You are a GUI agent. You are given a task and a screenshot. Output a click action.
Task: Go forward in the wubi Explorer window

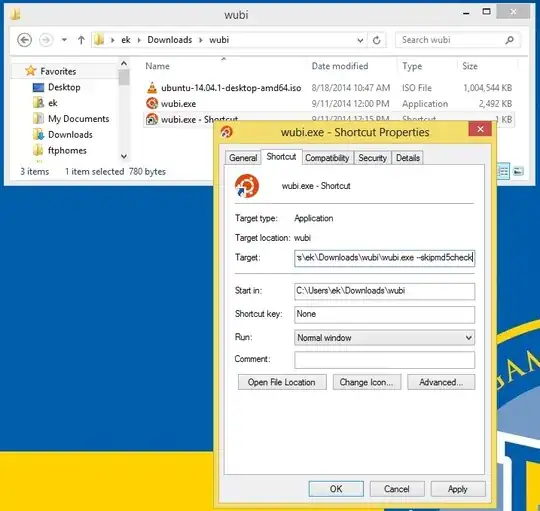tap(46, 40)
